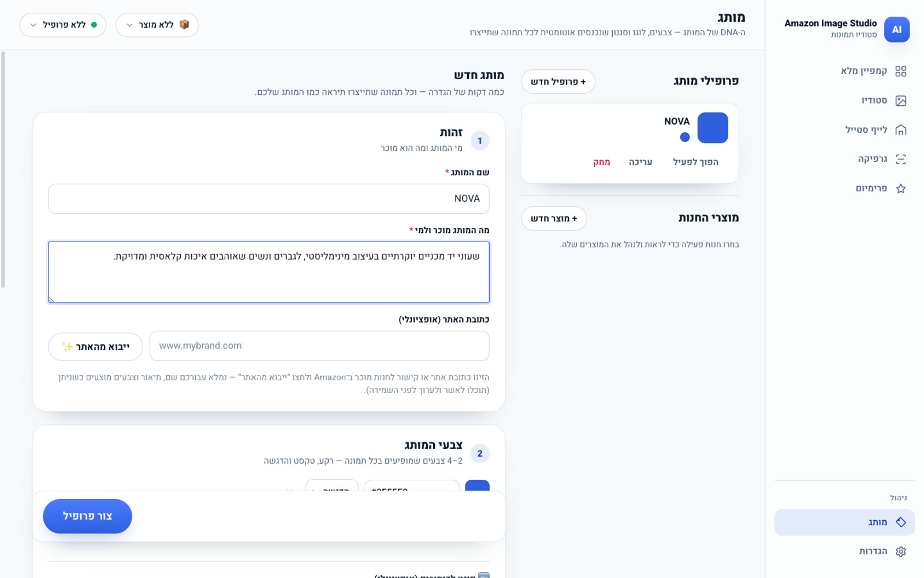The height and width of the screenshot is (578, 924).
Task: Click the צבעי המותג section heading
Action: pyautogui.click(x=433, y=445)
